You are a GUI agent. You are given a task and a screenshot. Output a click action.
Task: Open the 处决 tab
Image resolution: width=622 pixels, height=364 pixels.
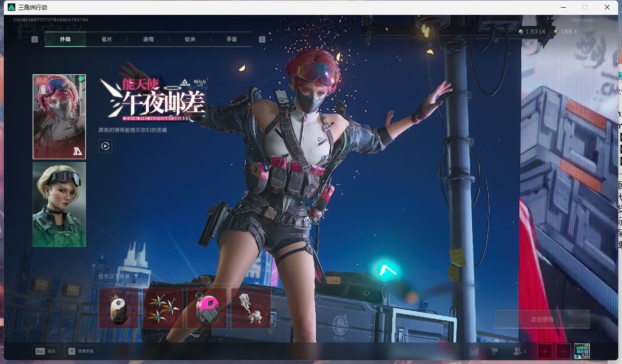[190, 39]
